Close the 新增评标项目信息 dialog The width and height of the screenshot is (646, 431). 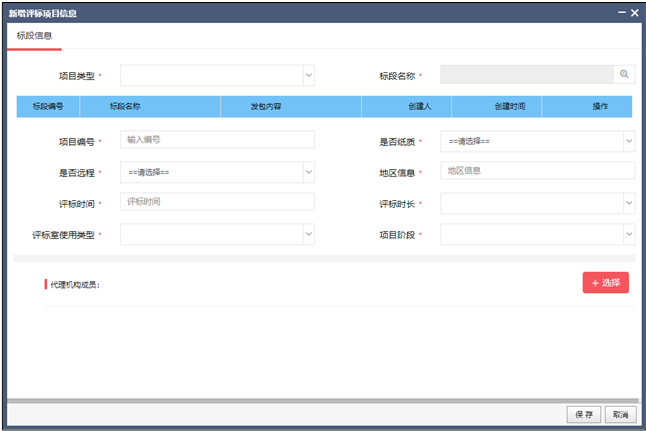(634, 13)
